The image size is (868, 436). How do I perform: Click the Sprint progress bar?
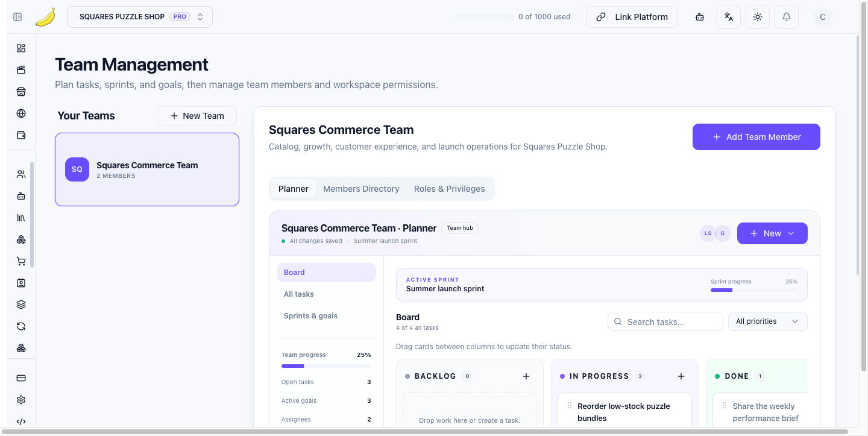754,290
